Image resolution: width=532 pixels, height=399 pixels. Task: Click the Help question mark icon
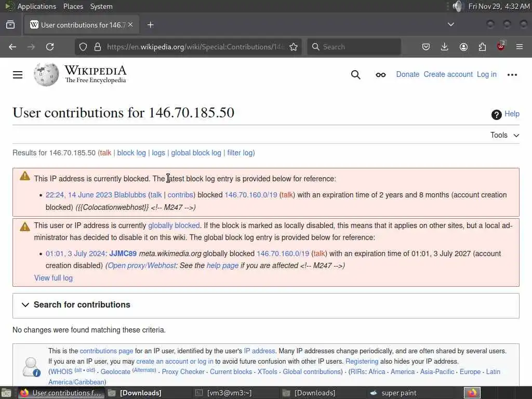[496, 115]
